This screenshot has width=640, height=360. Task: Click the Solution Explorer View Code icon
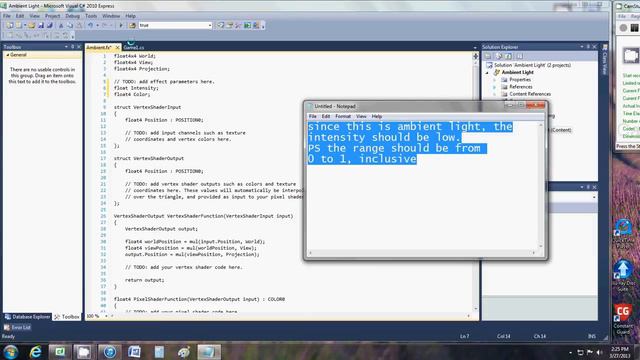[519, 56]
